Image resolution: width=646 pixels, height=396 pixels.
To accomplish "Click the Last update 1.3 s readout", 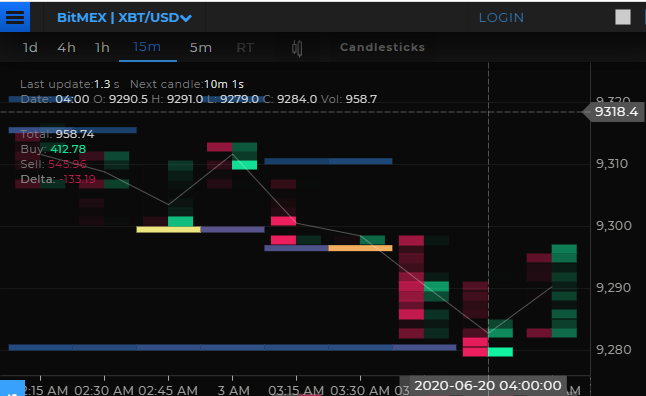I will pos(70,84).
